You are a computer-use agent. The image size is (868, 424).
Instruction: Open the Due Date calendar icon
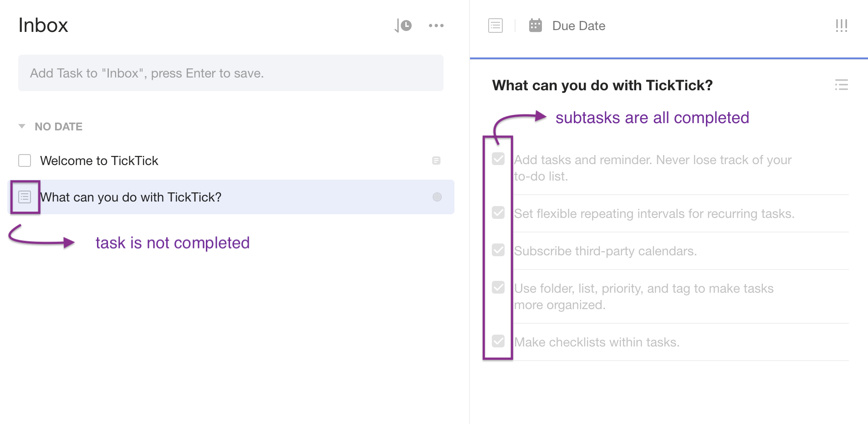coord(536,26)
